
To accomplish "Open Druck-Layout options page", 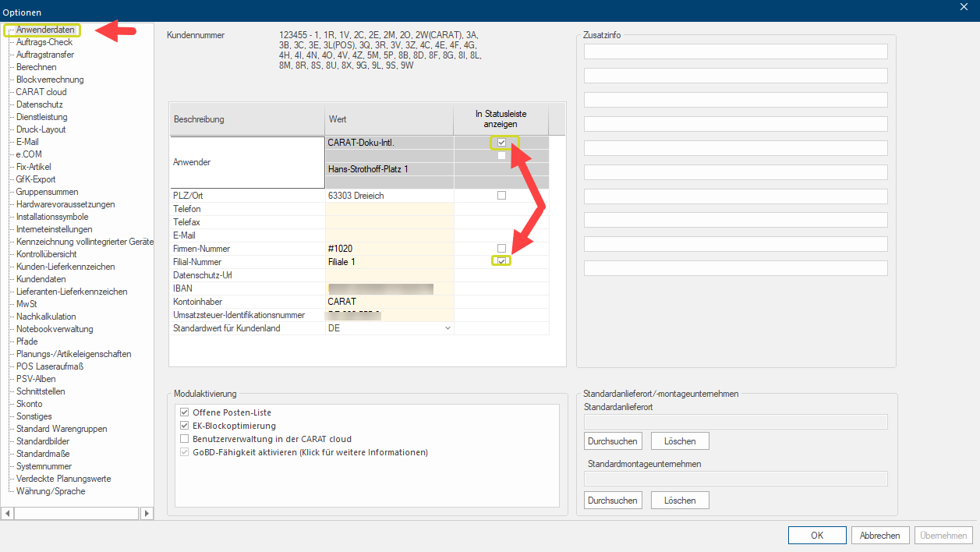I will (41, 129).
